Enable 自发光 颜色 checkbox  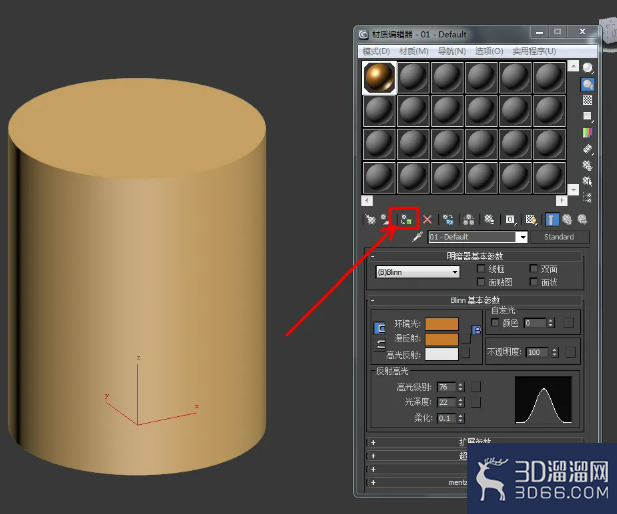[495, 323]
